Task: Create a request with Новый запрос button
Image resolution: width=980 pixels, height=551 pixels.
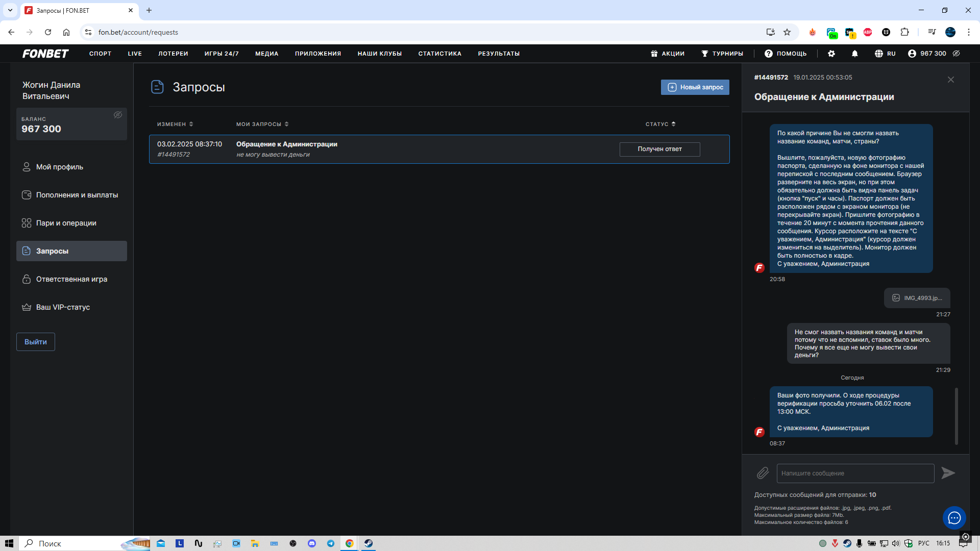Action: click(x=695, y=87)
